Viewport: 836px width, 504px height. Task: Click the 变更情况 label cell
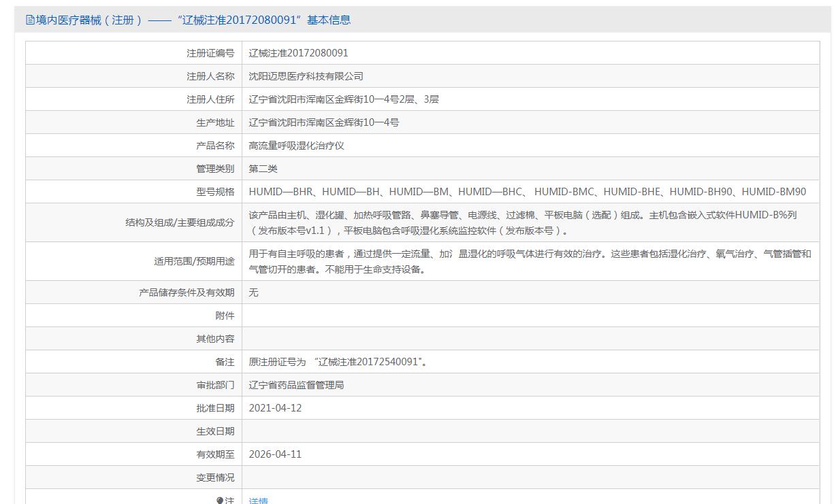tap(134, 477)
